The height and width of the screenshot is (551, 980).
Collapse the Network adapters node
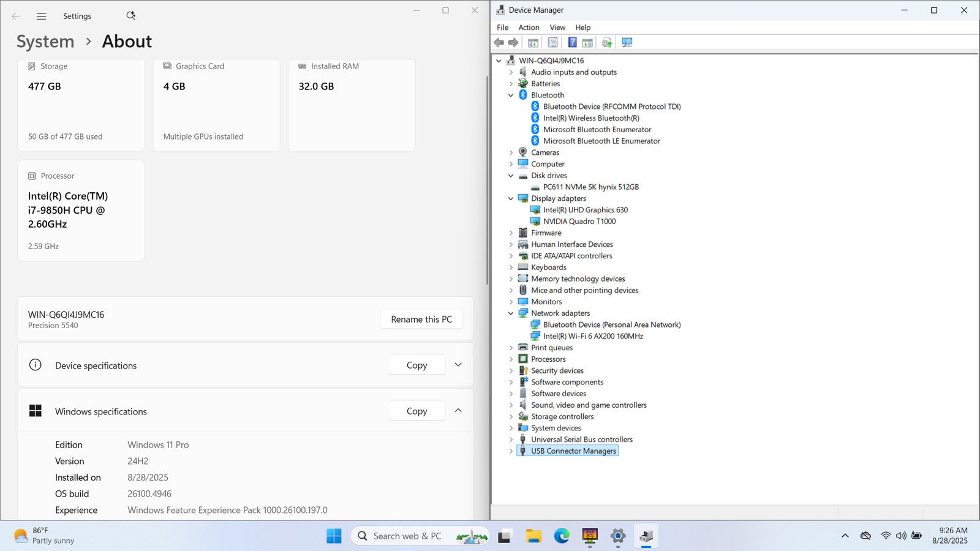[x=511, y=313]
